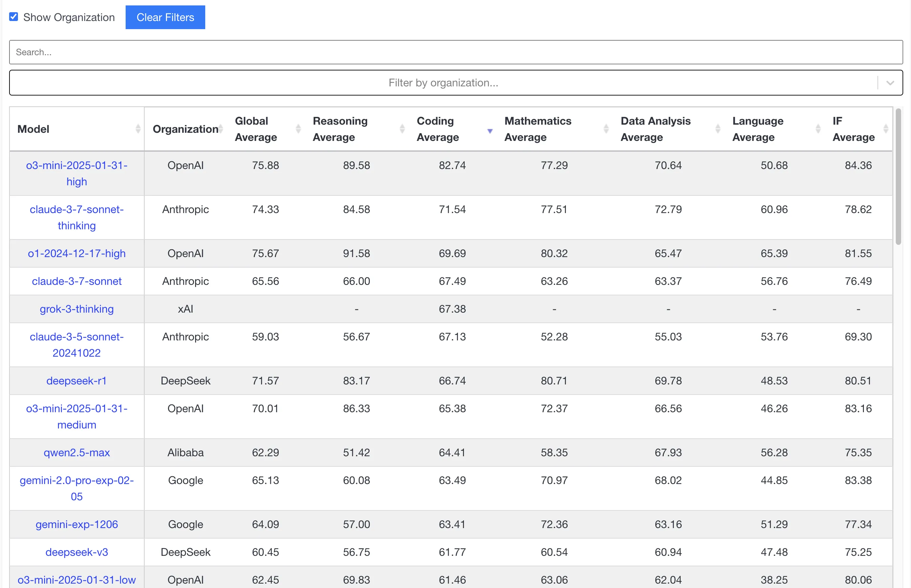The image size is (911, 588).
Task: Select IF score 84.36 cell
Action: tap(858, 165)
